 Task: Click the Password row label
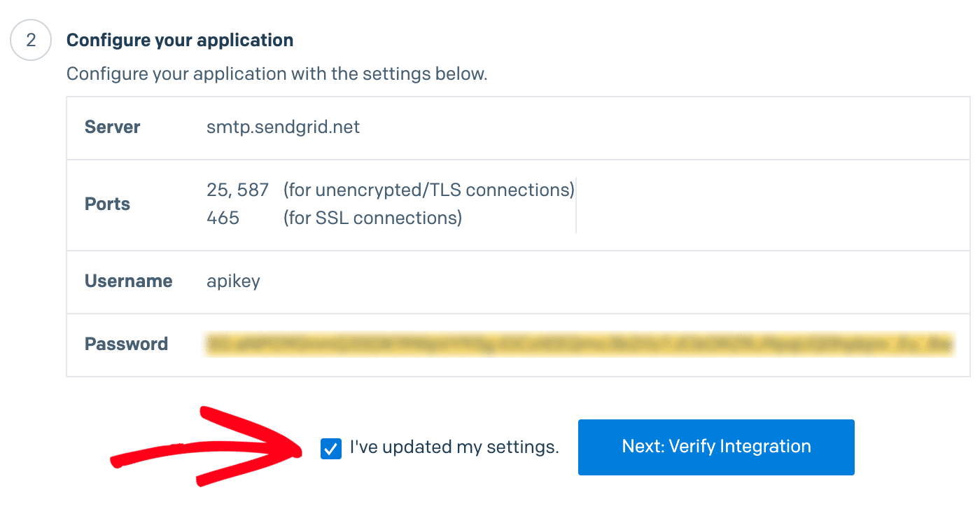pos(126,344)
